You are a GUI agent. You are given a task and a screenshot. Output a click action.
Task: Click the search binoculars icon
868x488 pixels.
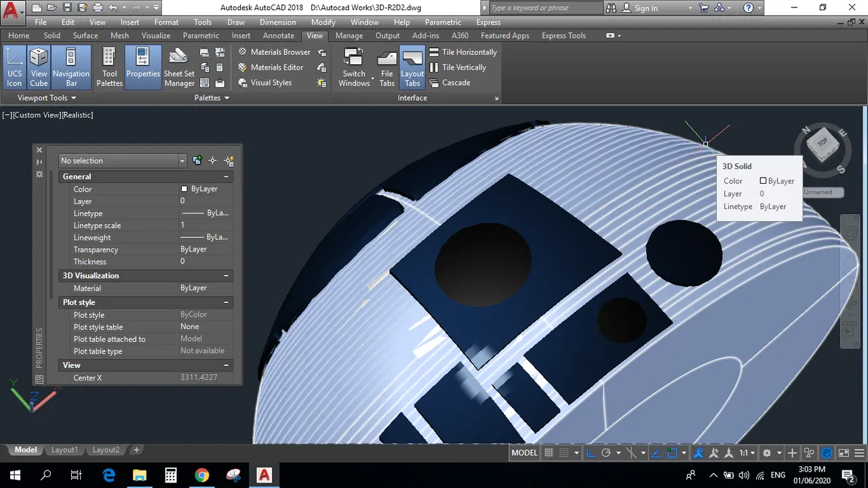pyautogui.click(x=610, y=8)
